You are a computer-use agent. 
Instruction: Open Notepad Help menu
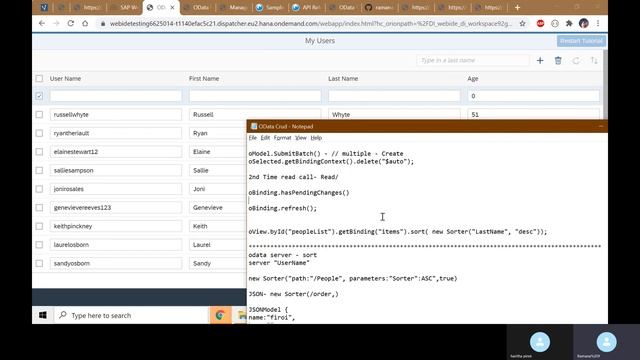316,138
